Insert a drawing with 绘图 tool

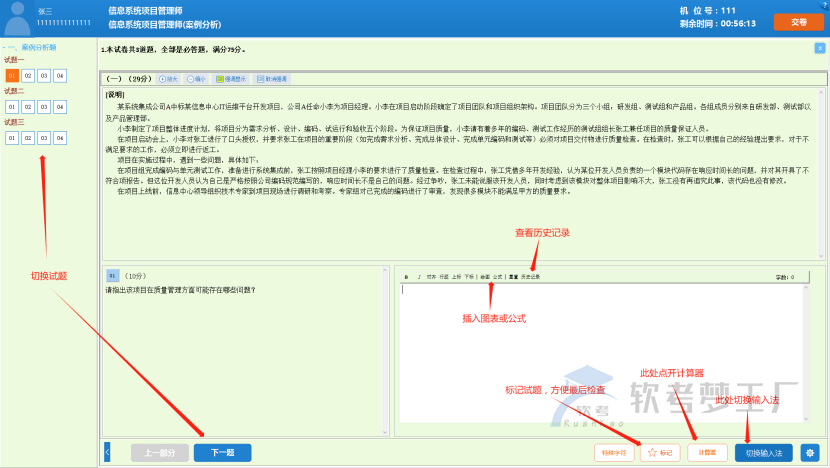tap(485, 277)
